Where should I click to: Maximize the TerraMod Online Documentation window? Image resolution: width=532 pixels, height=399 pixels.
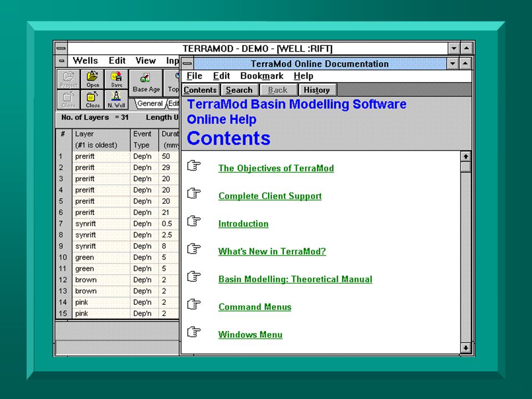pyautogui.click(x=465, y=63)
